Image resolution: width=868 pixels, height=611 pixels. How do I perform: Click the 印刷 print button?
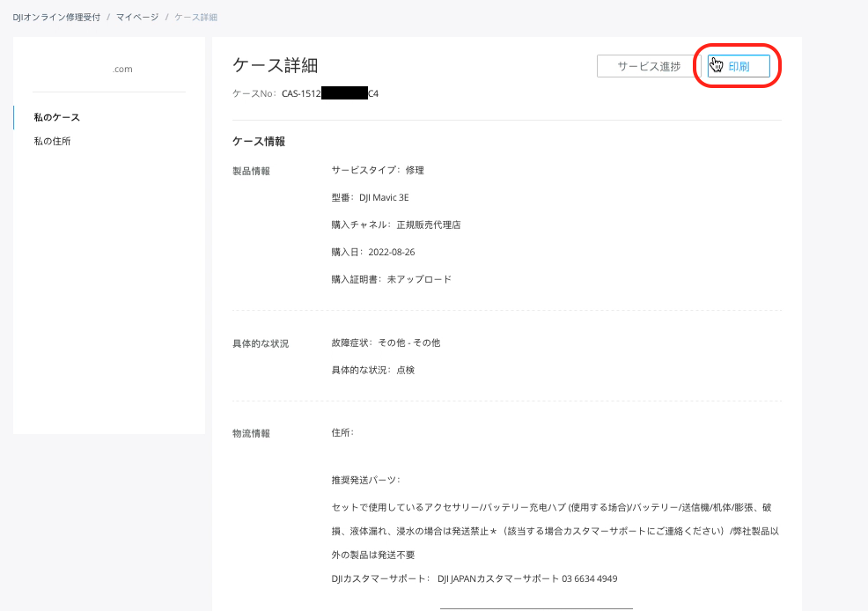pos(739,67)
